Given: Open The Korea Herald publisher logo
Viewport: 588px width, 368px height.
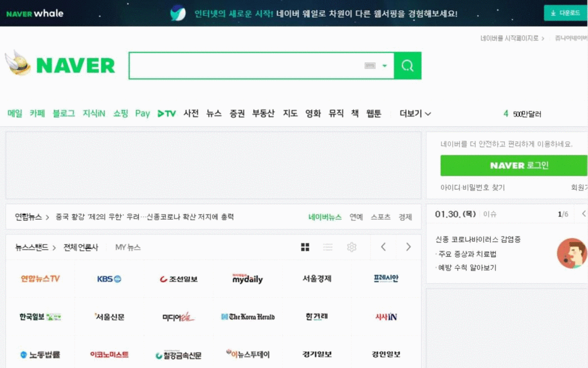Looking at the screenshot, I should click(247, 316).
